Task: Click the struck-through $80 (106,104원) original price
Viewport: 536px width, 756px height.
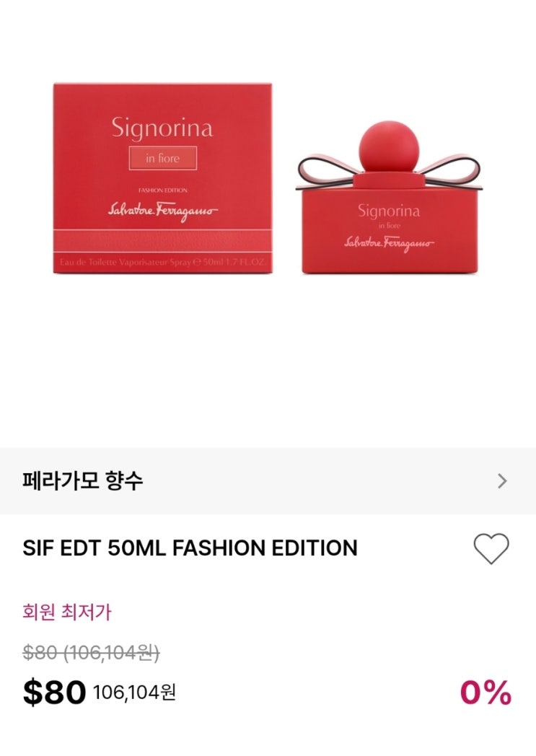Action: pyautogui.click(x=91, y=653)
